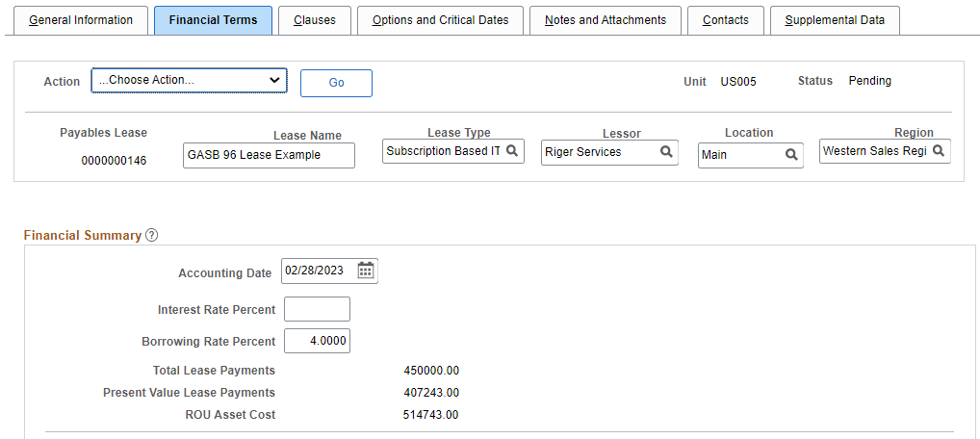Open the Accounting Date calendar picker
This screenshot has width=980, height=439.
(366, 271)
